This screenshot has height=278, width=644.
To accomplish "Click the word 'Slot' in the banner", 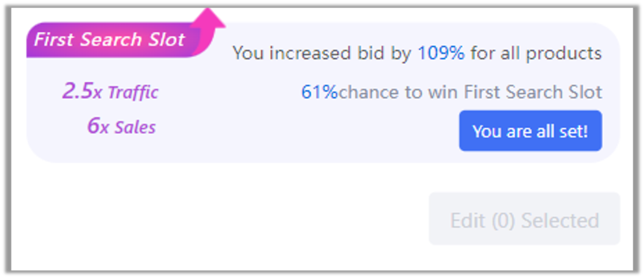I will pyautogui.click(x=167, y=40).
